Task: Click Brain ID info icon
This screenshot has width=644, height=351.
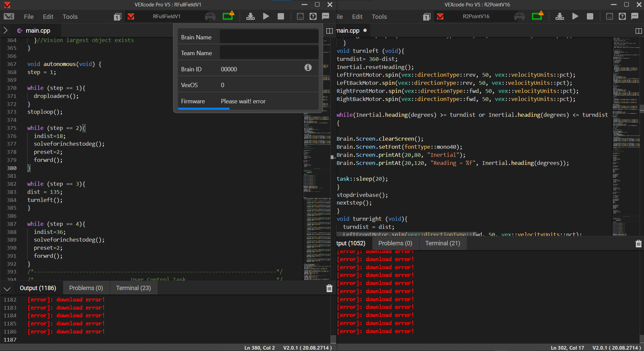Action: [x=308, y=68]
